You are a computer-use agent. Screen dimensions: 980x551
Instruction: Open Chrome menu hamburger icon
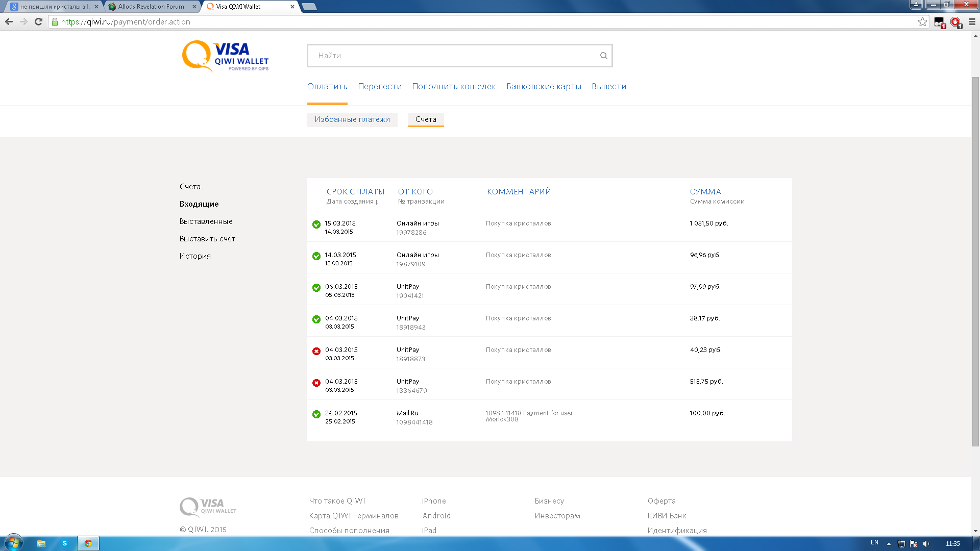click(x=972, y=21)
